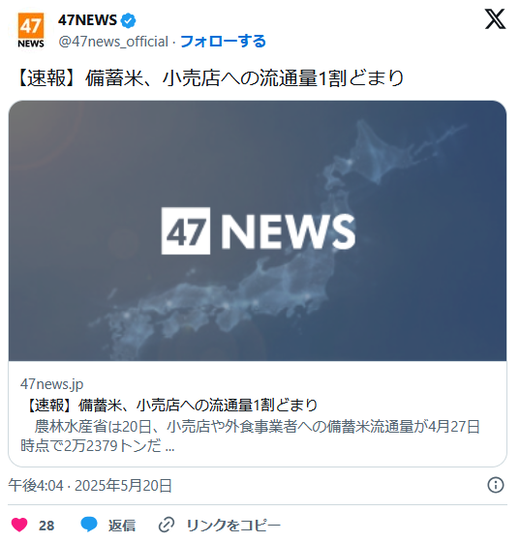Screen dimensions: 520x542
Task: Click the tweet text 【速報】備蓄米、小売店への流通量
Action: coord(208,78)
